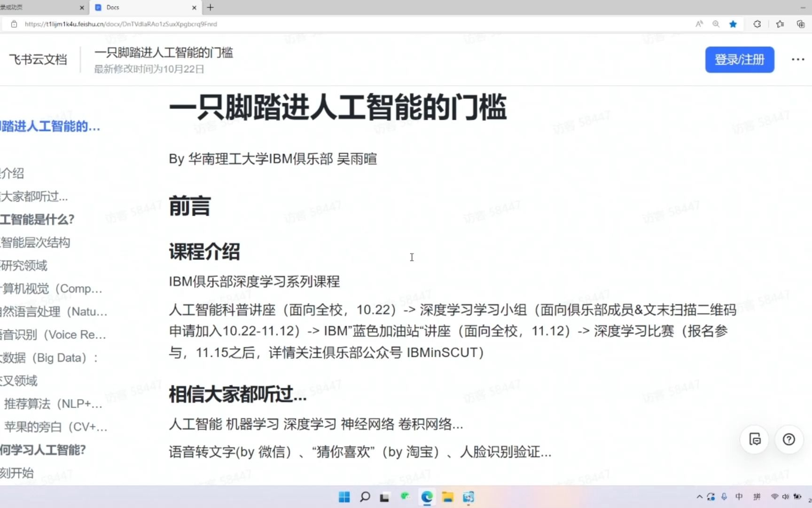The width and height of the screenshot is (812, 508).
Task: Switch the 中 input language indicator
Action: (x=739, y=497)
